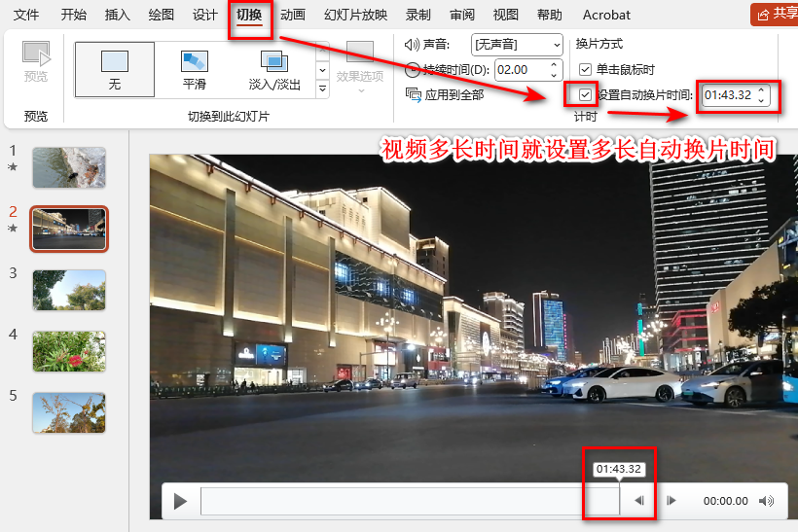Click the video volume speaker icon
The width and height of the screenshot is (798, 532).
pyautogui.click(x=766, y=501)
